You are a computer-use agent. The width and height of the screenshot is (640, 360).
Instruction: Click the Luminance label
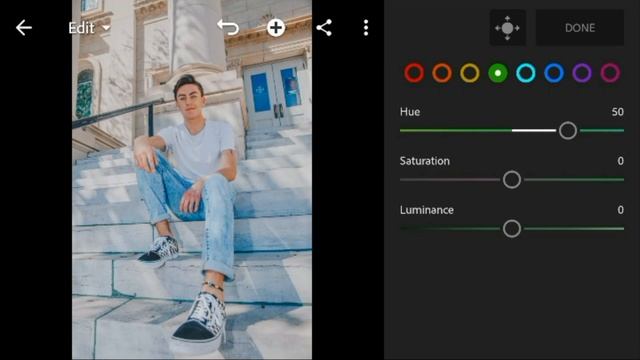tap(427, 210)
